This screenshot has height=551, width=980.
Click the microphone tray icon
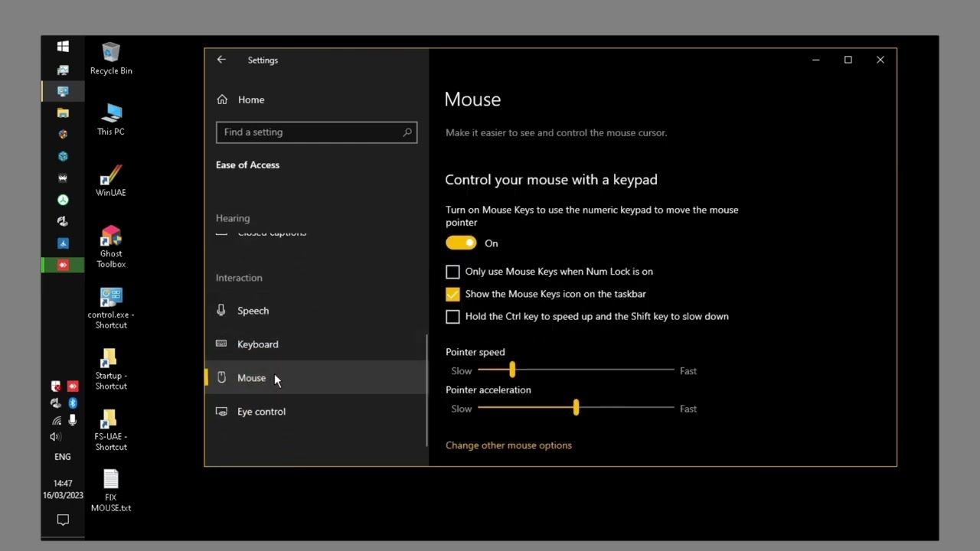73,420
